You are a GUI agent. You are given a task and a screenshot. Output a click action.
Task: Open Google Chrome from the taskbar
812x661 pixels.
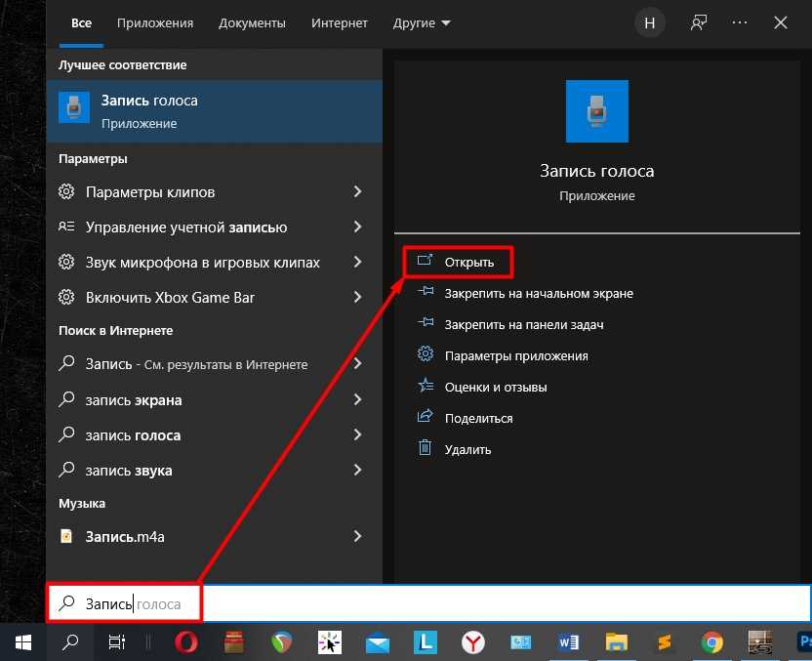coord(711,641)
